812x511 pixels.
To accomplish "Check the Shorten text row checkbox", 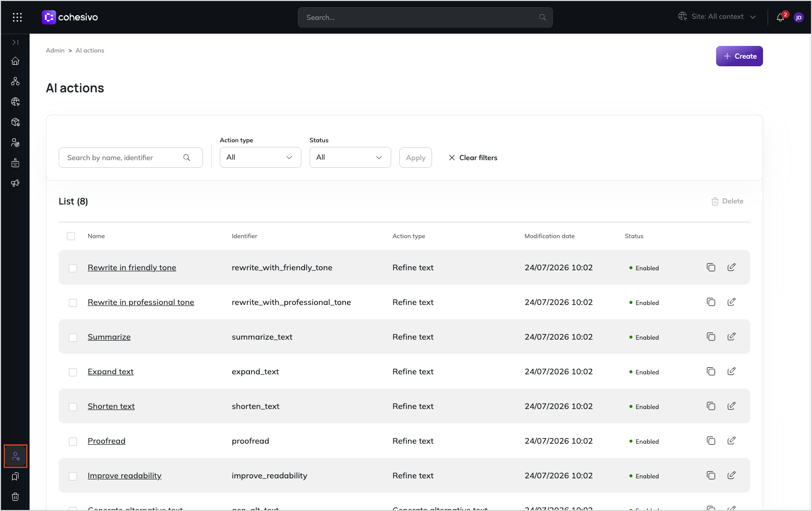I will [73, 407].
